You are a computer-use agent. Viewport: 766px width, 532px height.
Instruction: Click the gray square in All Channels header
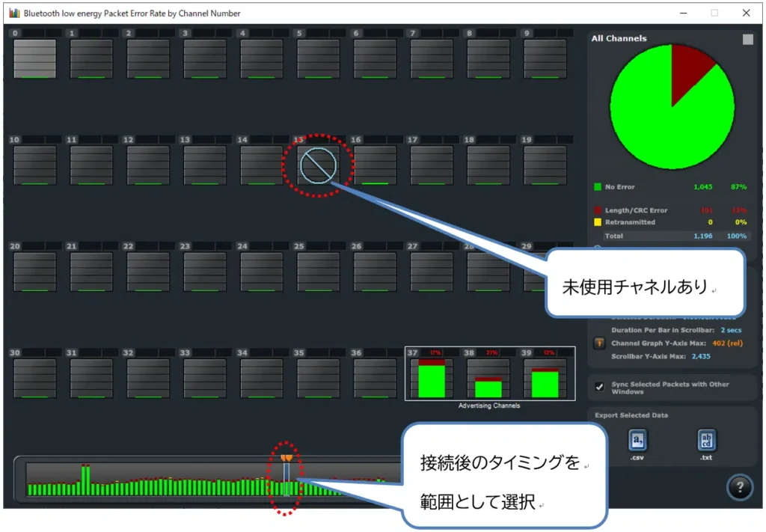747,40
